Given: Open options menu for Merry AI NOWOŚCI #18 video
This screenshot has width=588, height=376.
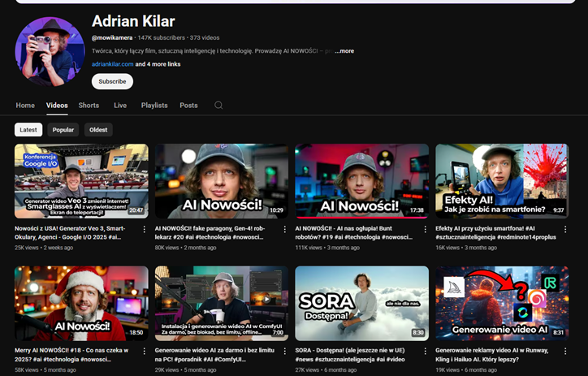Looking at the screenshot, I should point(145,352).
